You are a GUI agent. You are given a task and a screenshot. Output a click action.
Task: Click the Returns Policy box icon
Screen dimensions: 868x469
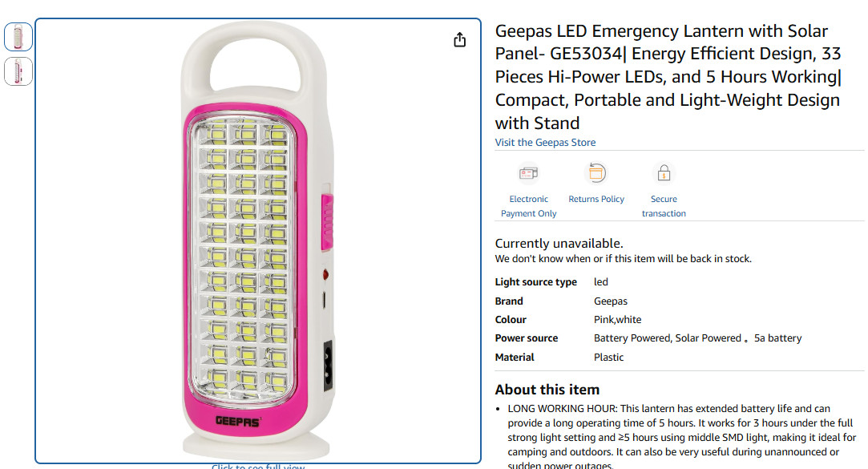(596, 173)
